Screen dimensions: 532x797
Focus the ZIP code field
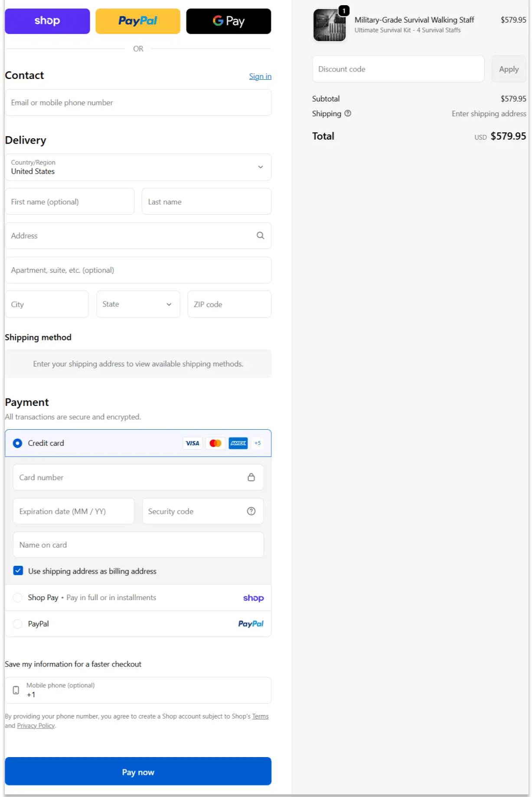pyautogui.click(x=229, y=304)
